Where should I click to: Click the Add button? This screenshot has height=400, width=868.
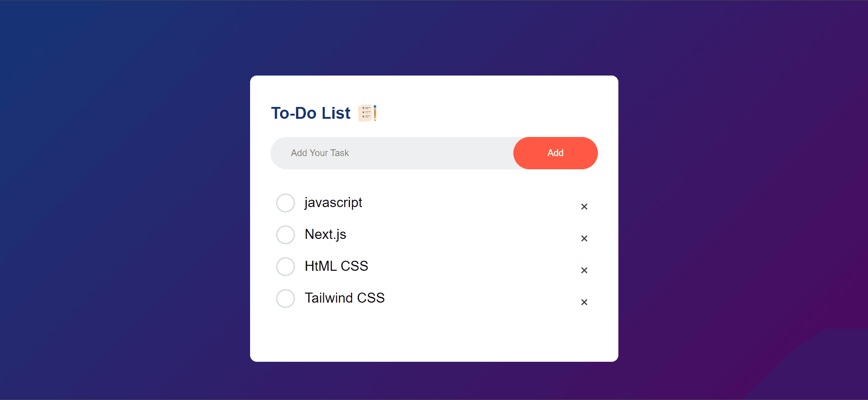tap(555, 153)
